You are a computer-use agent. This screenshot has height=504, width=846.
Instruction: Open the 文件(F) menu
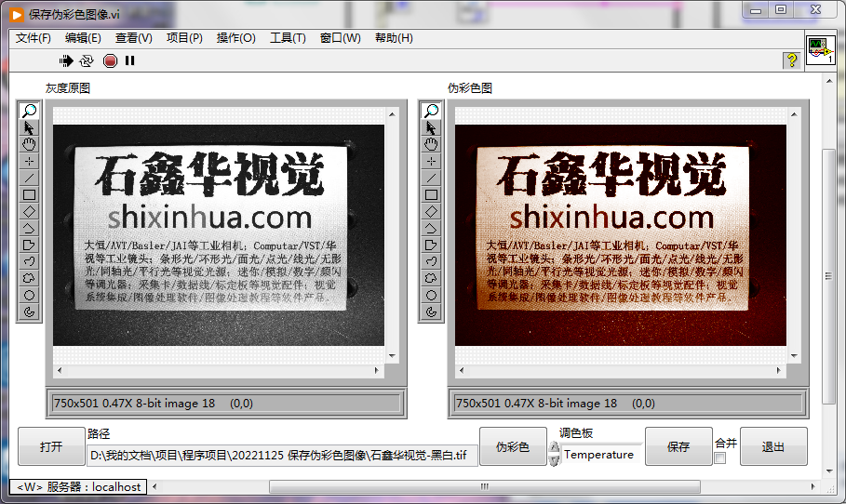pyautogui.click(x=34, y=38)
